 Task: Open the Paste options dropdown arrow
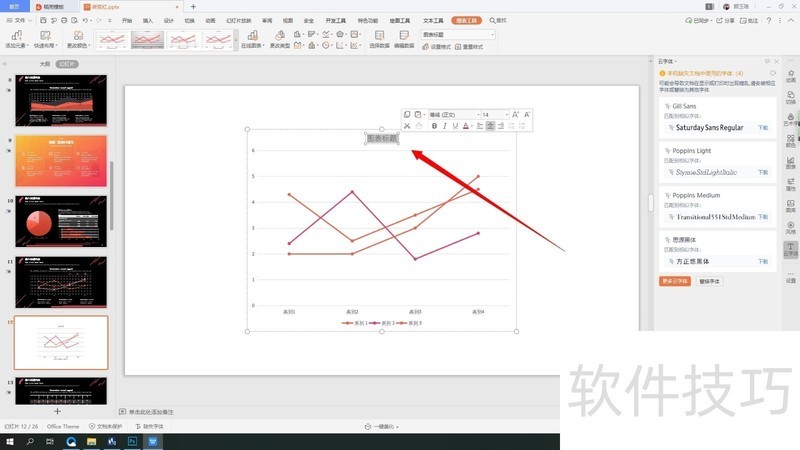[x=424, y=115]
